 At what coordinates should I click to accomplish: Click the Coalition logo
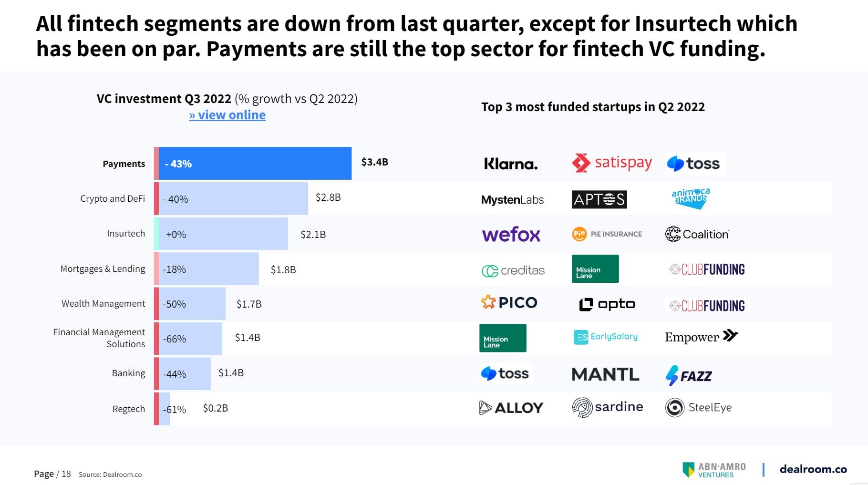[697, 234]
